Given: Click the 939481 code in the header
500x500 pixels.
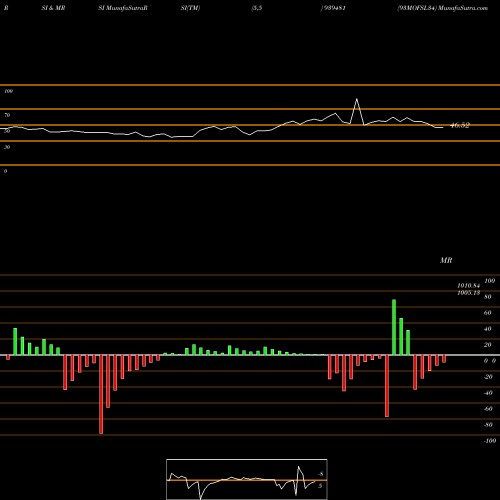Looking at the screenshot, I should (334, 8).
